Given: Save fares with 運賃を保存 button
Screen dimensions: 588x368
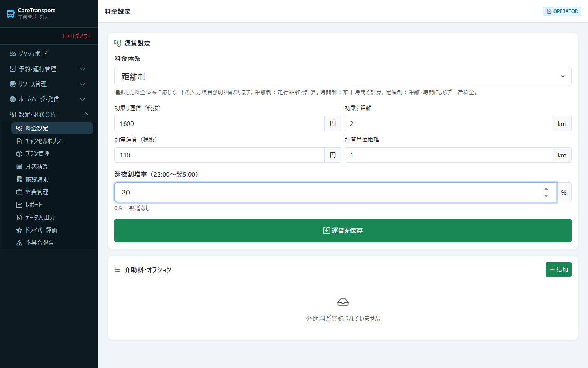Looking at the screenshot, I should 343,231.
